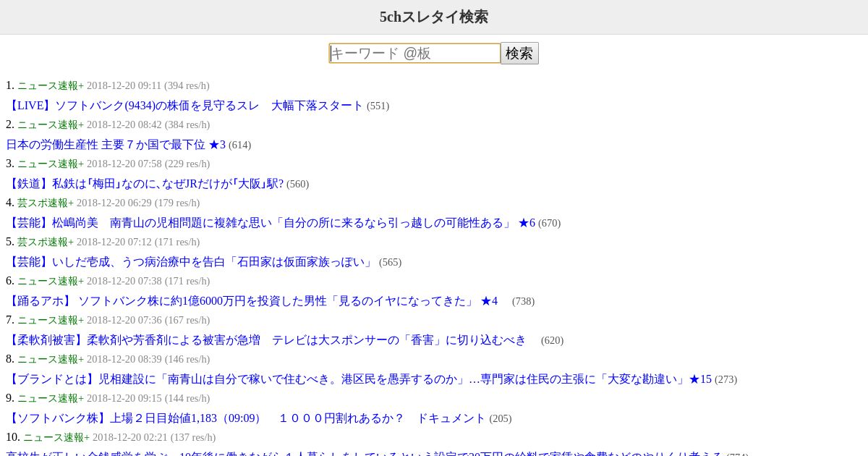Screen dimensions: 868x456
Task: Open thread 【ブランドとは】児相建設に南青山 ★15
Action: pos(359,379)
